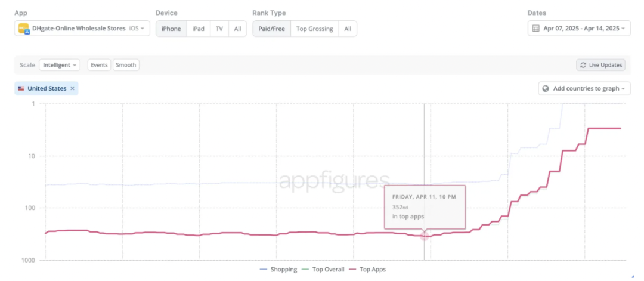
Task: Click the DHgate app icon
Action: click(24, 29)
